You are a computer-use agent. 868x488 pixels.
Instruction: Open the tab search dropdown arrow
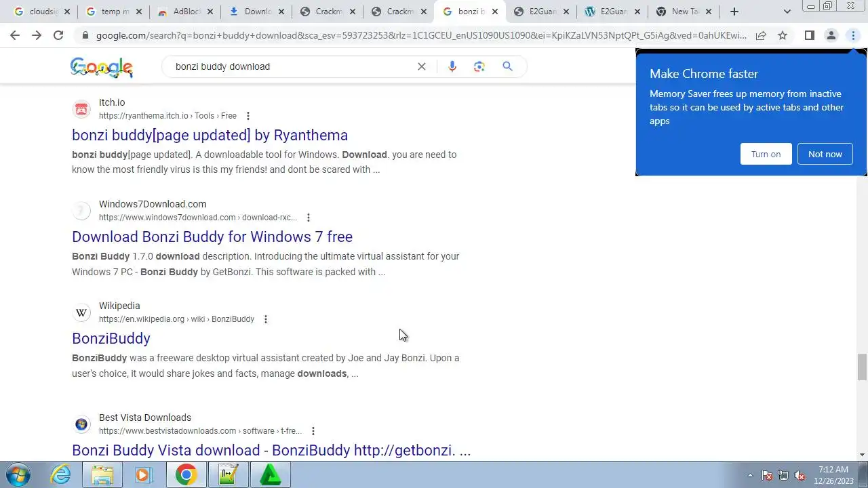[x=787, y=12]
